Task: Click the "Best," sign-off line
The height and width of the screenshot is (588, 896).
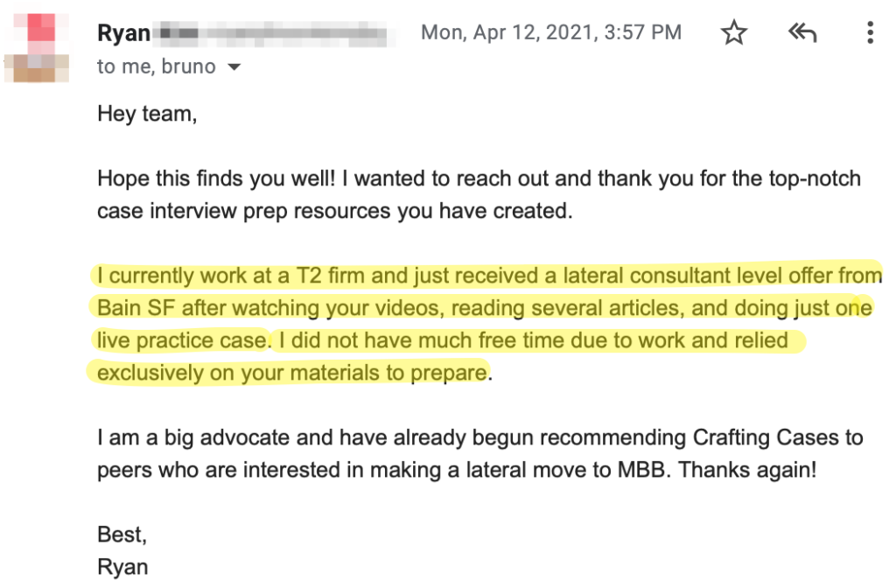Action: pos(122,535)
